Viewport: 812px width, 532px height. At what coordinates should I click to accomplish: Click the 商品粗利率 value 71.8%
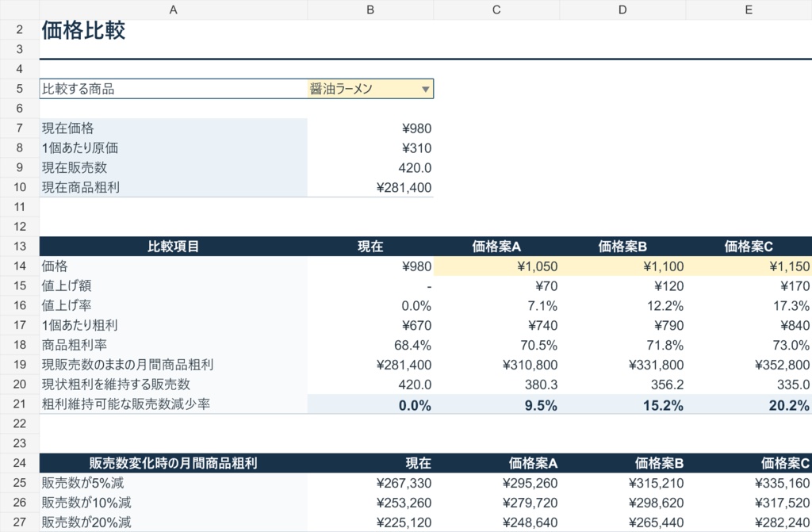pos(622,344)
